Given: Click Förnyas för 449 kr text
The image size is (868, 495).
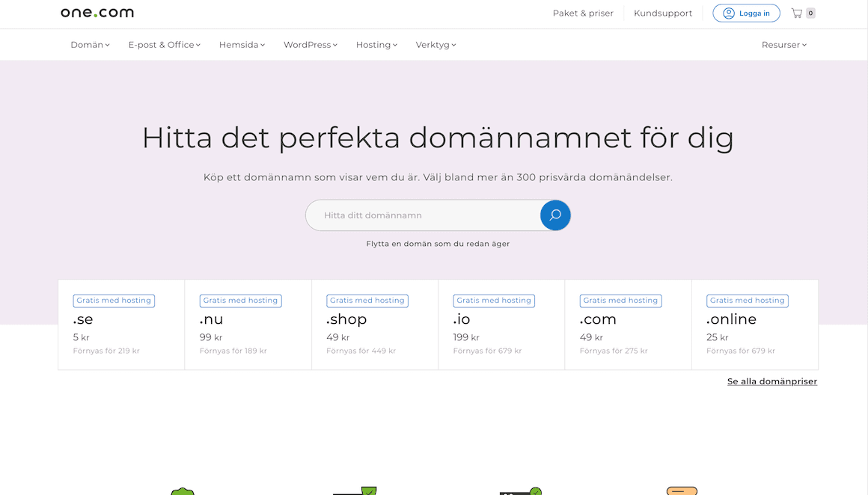Looking at the screenshot, I should click(x=361, y=351).
